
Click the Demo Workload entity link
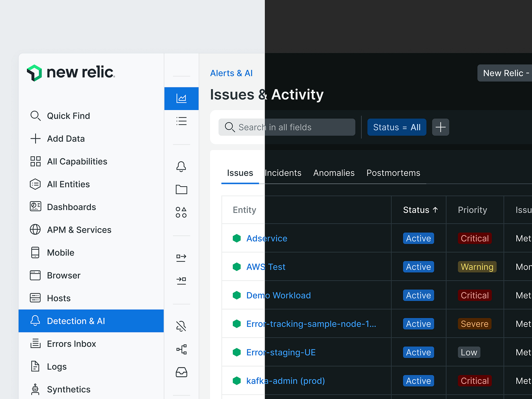(278, 295)
